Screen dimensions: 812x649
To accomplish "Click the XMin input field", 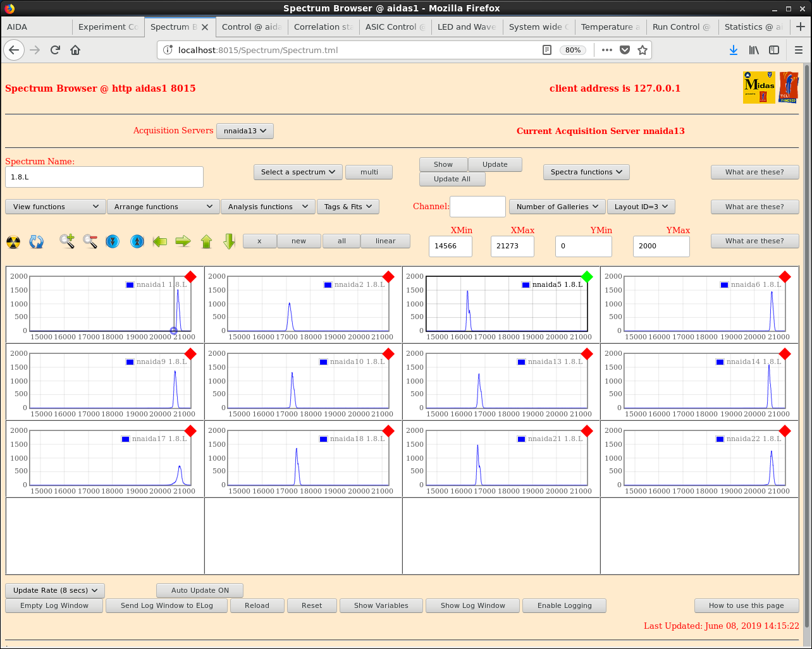I will tap(450, 246).
